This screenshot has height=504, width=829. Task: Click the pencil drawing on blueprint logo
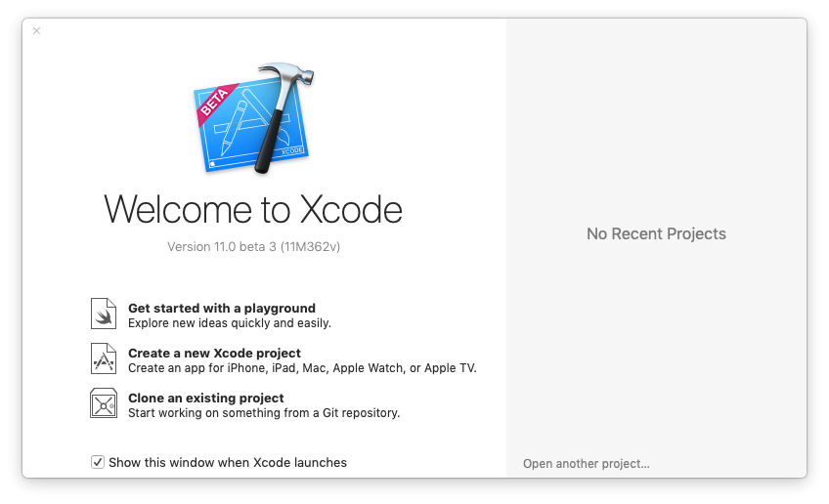point(234,128)
